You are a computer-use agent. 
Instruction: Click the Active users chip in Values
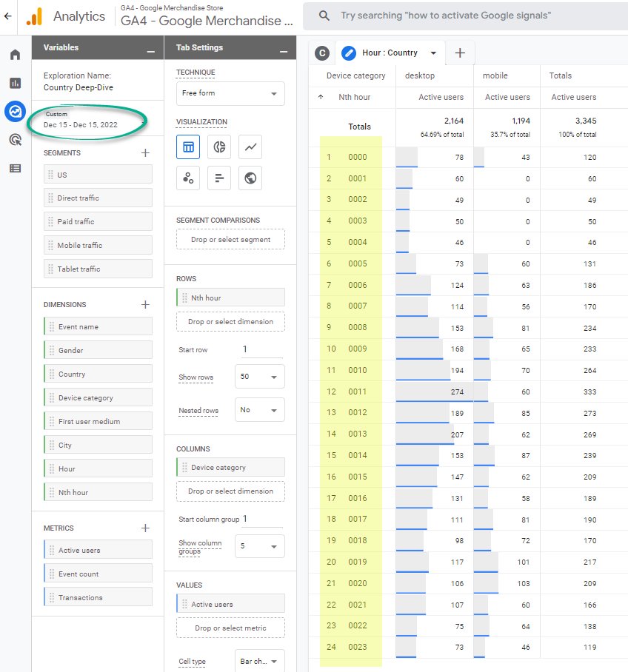tap(230, 605)
